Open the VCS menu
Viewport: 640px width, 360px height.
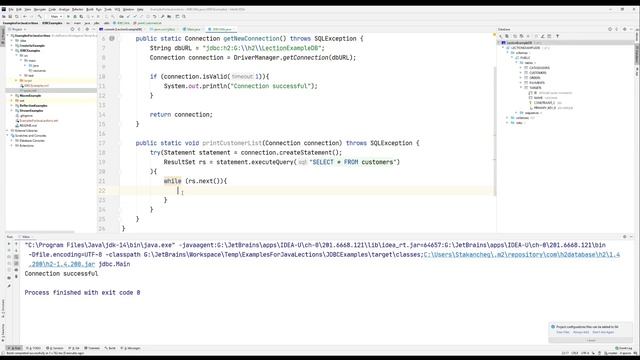[117, 9]
